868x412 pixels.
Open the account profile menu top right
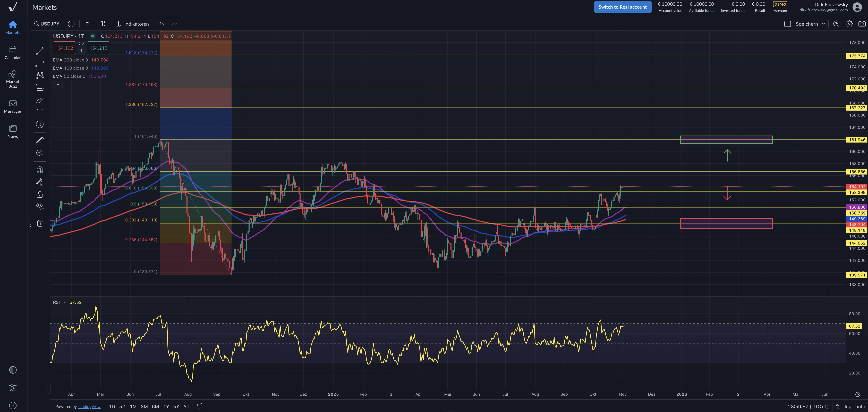[857, 7]
